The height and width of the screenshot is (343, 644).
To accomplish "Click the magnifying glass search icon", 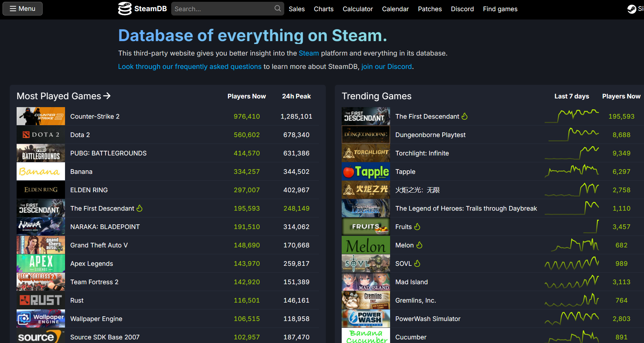I will tap(277, 8).
